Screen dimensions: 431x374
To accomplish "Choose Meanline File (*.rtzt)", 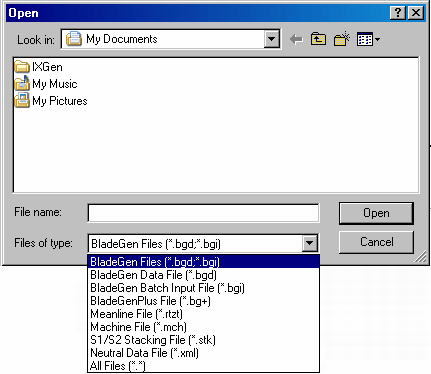I will (x=203, y=314).
